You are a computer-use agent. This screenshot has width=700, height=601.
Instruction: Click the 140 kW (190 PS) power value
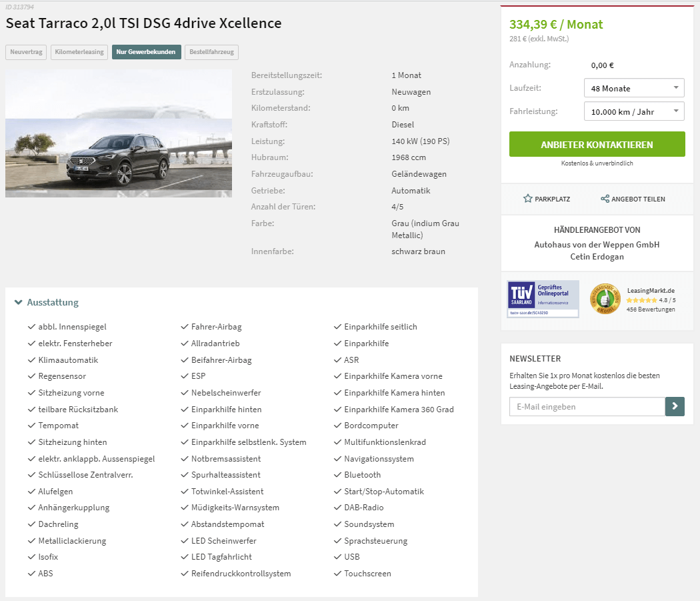coord(421,141)
